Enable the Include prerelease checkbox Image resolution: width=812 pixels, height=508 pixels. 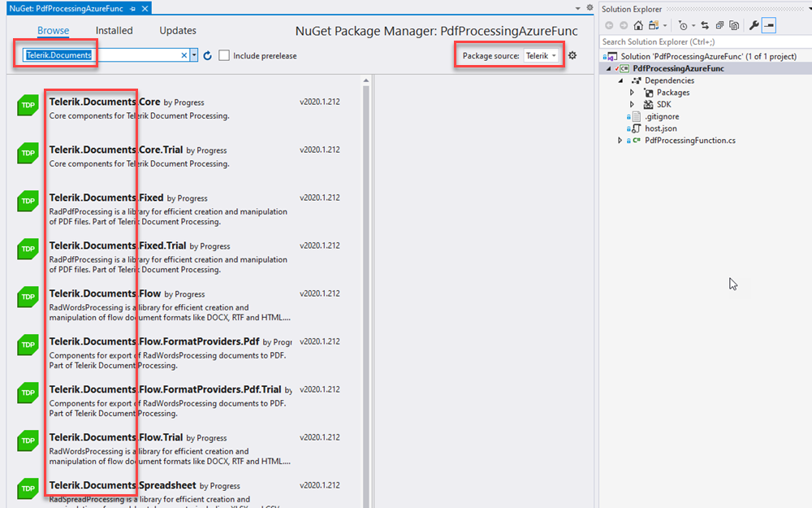pyautogui.click(x=224, y=55)
